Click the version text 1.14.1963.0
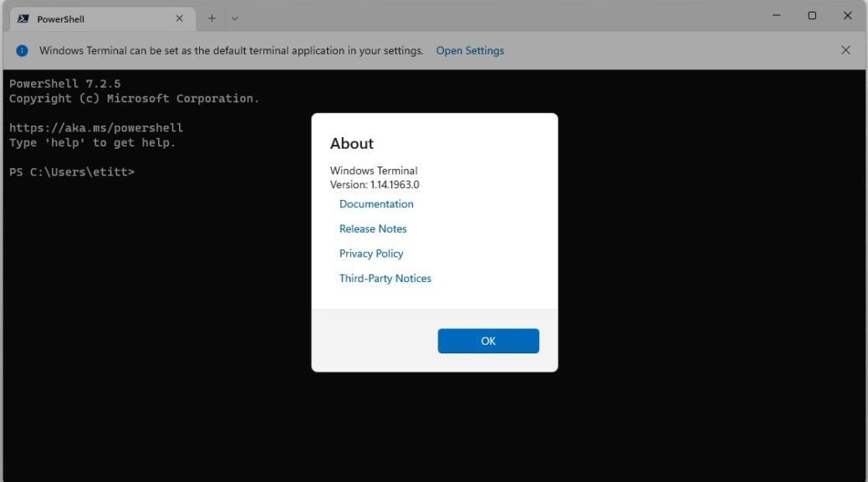Viewport: 868px width, 482px height. (x=395, y=185)
